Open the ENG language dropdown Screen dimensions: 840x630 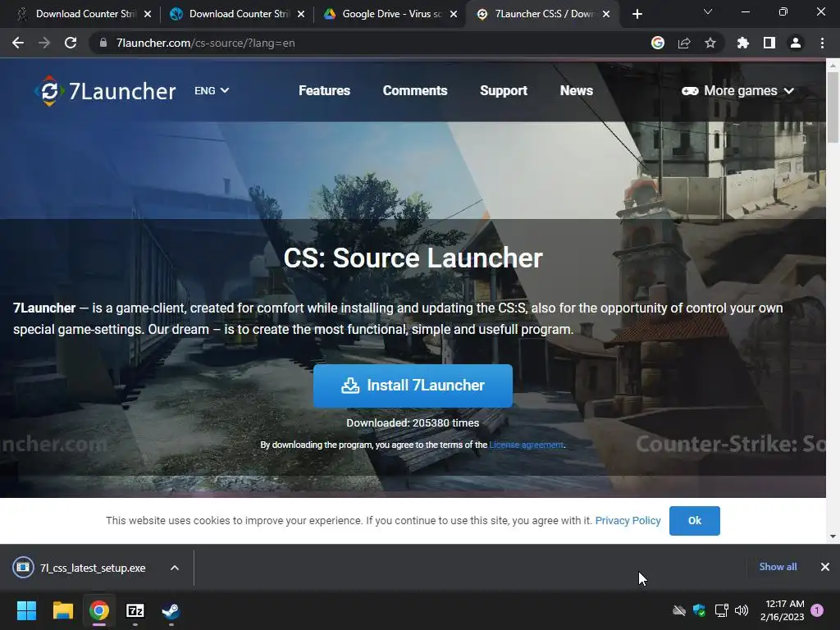coord(212,90)
